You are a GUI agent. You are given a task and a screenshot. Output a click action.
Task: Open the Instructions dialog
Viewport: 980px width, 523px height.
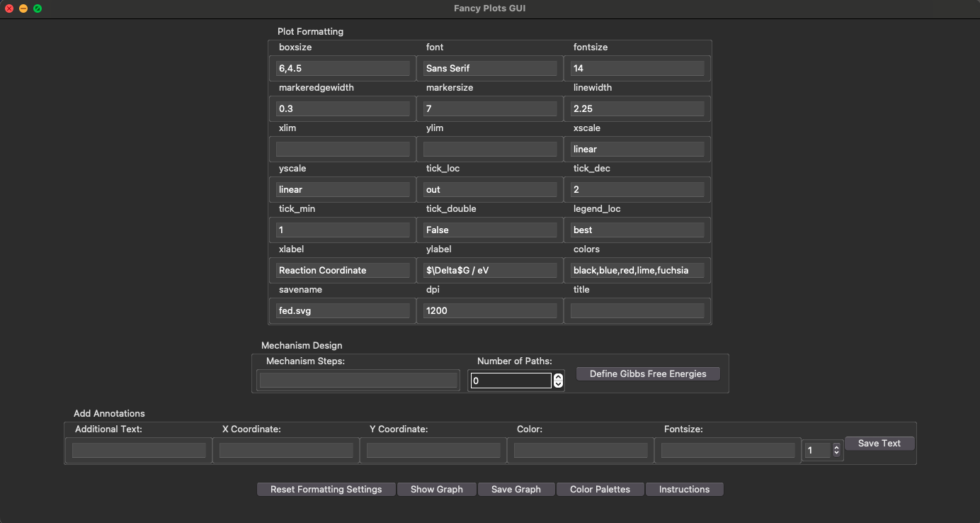(684, 489)
